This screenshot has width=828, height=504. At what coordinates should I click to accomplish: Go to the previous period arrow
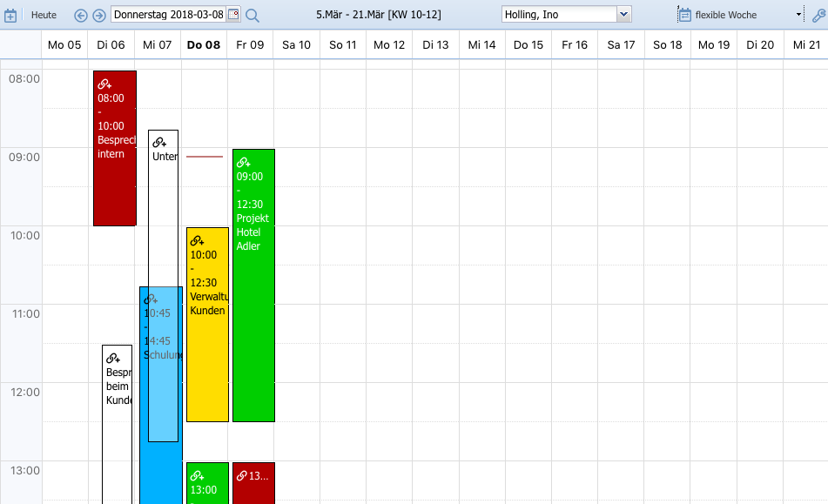coord(81,15)
